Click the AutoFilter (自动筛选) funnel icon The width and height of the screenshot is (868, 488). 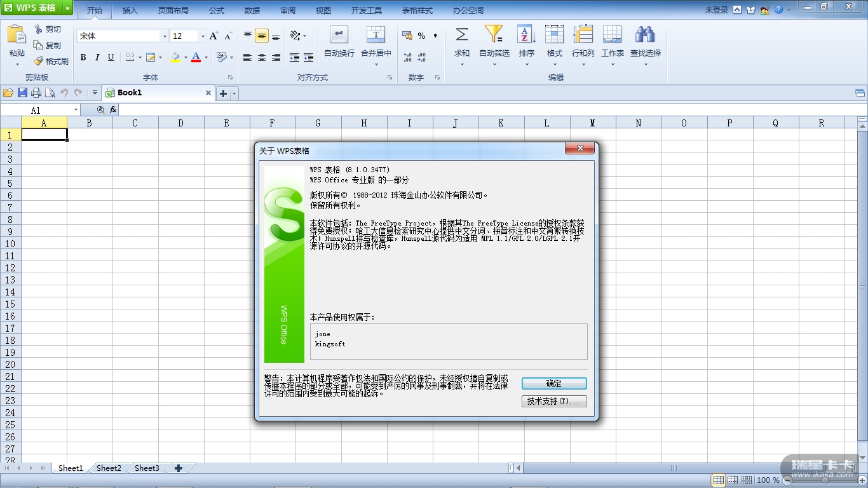click(x=494, y=34)
